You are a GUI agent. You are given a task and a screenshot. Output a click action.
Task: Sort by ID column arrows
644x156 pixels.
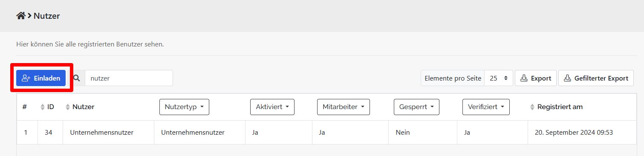pyautogui.click(x=42, y=107)
